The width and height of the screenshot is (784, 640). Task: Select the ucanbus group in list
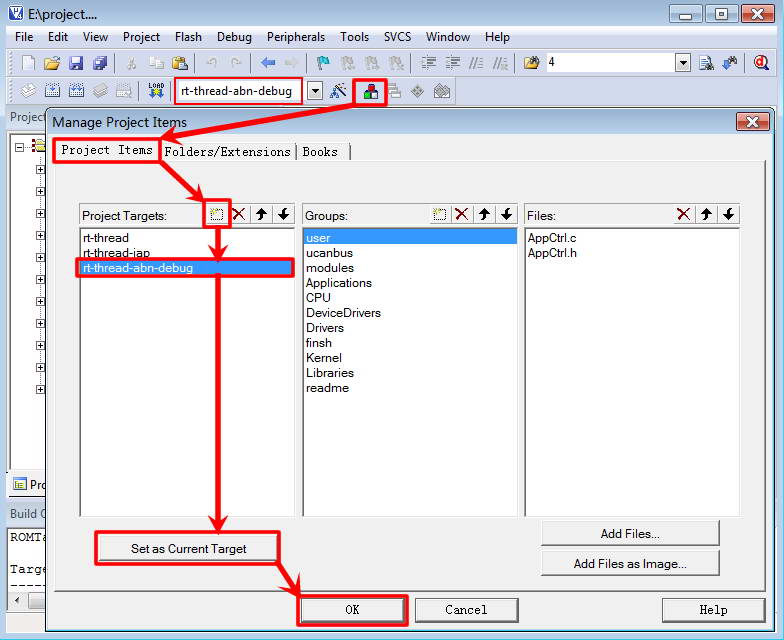329,253
